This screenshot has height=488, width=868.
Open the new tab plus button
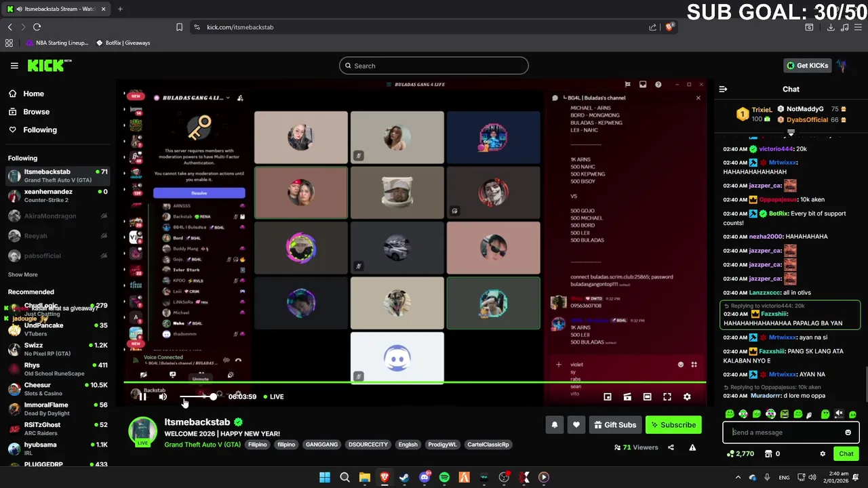tap(120, 9)
